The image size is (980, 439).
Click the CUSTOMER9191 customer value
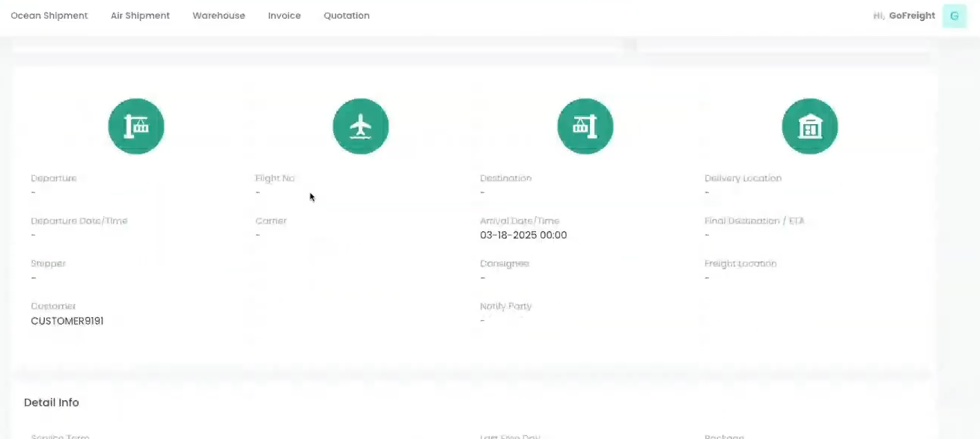point(67,321)
